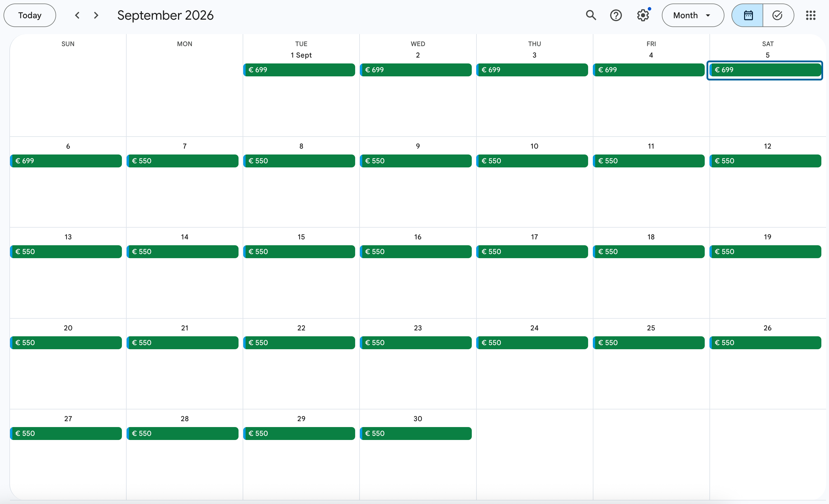
Task: Open the € 550 event on the 24th
Action: point(532,342)
